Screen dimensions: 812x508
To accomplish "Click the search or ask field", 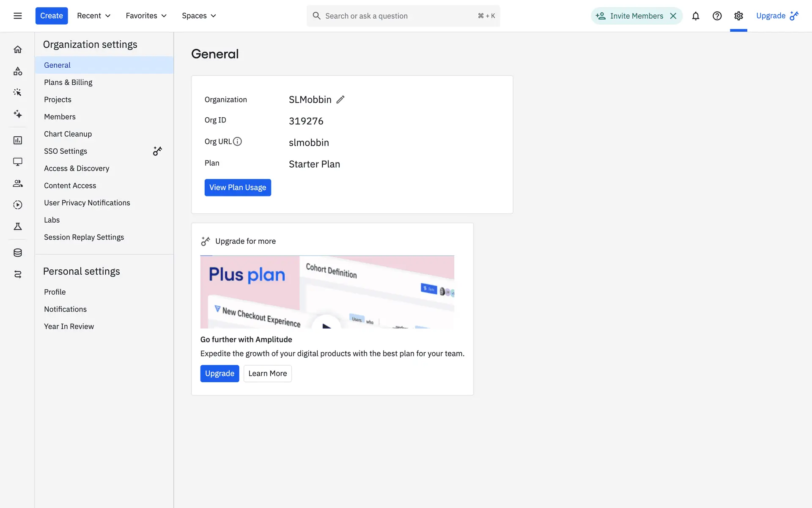I will (398, 16).
